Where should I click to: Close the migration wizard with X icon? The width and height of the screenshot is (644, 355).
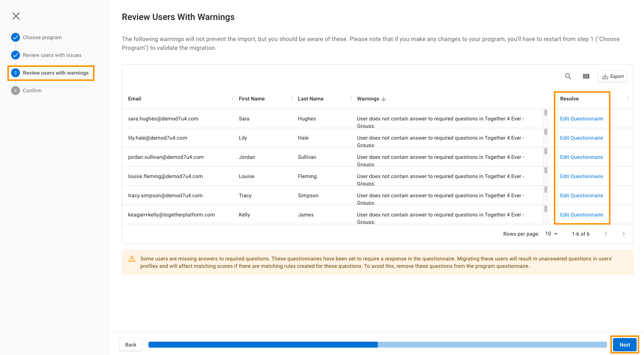pyautogui.click(x=16, y=16)
